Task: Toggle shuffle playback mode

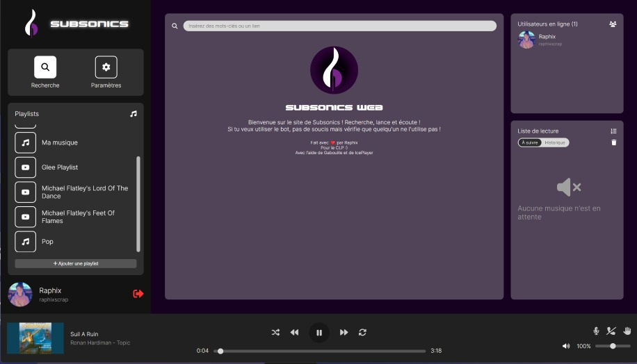Action: 275,333
